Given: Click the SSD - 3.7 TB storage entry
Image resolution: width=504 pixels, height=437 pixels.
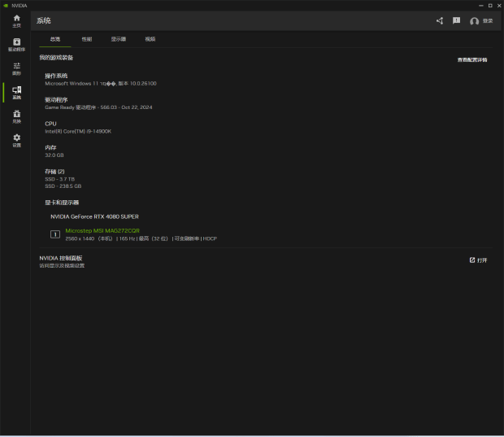Looking at the screenshot, I should [x=60, y=179].
